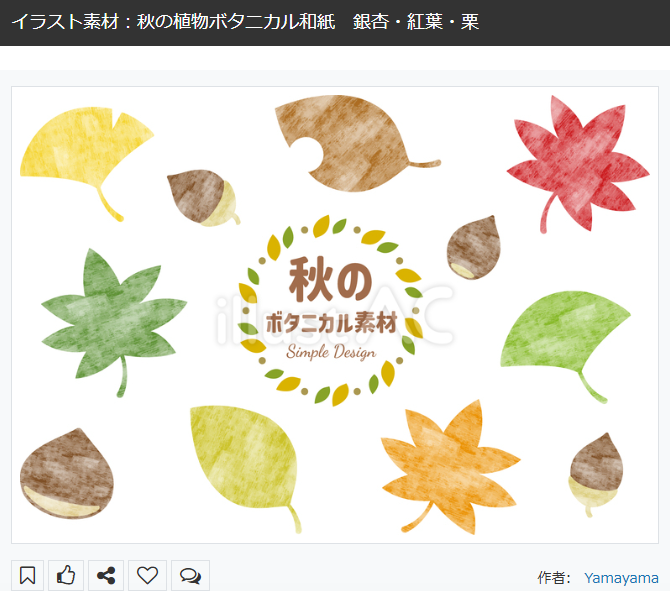Click the bookmark icon button
This screenshot has height=591, width=670.
27,575
